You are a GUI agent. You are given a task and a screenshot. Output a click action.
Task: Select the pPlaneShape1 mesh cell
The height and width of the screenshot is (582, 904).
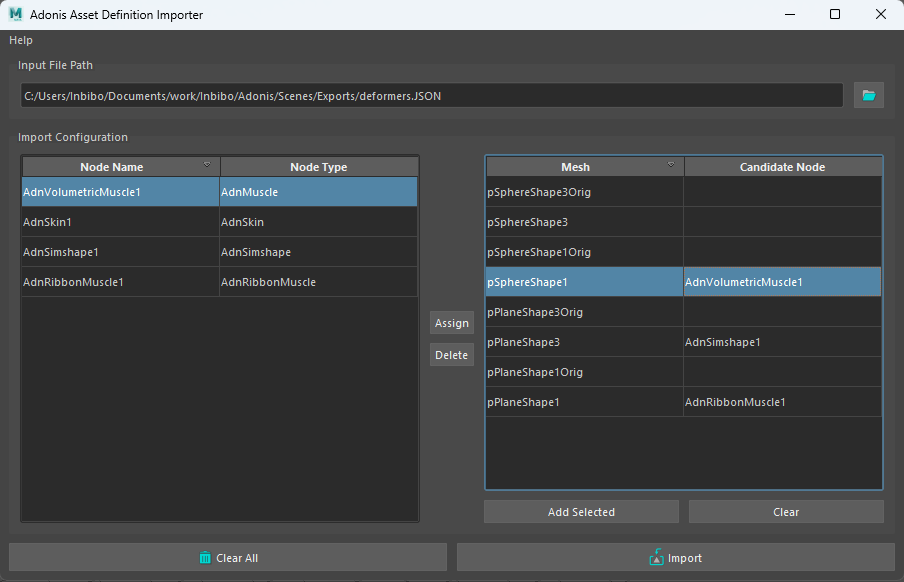point(585,402)
